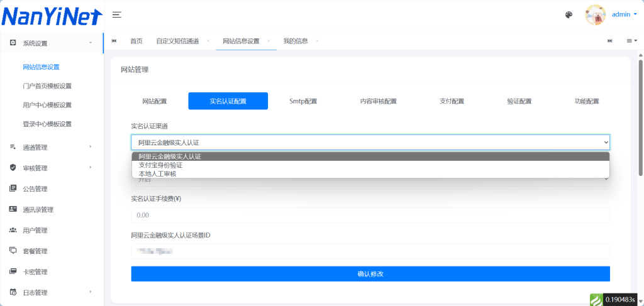Open 登录中心模板设置 in sidebar
Viewport: 644px width, 306px height.
47,124
